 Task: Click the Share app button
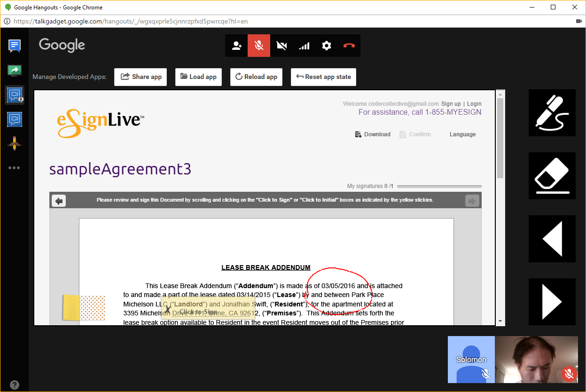coord(141,77)
